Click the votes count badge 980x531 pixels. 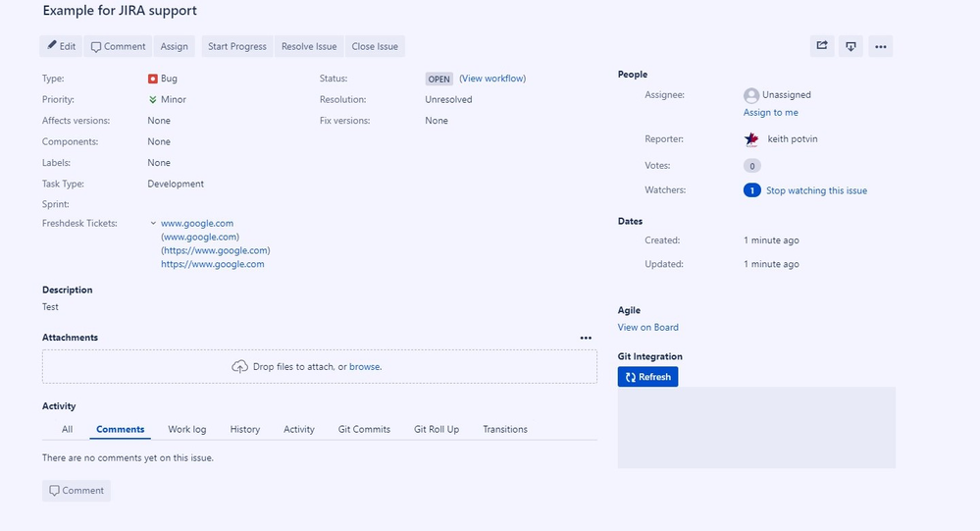click(751, 166)
